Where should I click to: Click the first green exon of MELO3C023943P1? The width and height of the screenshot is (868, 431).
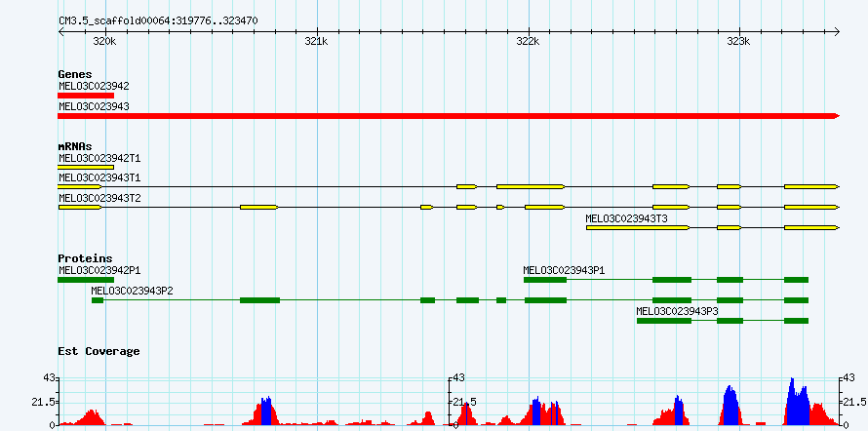pos(545,280)
